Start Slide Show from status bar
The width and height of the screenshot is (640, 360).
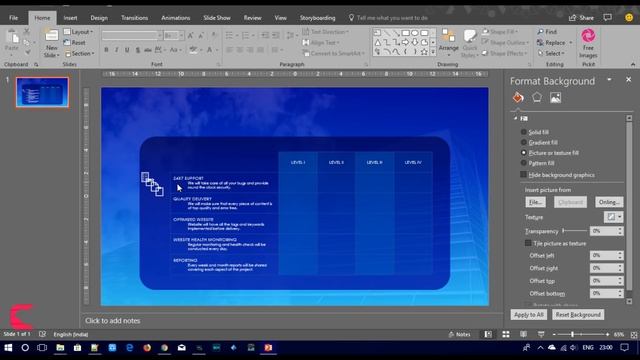541,334
